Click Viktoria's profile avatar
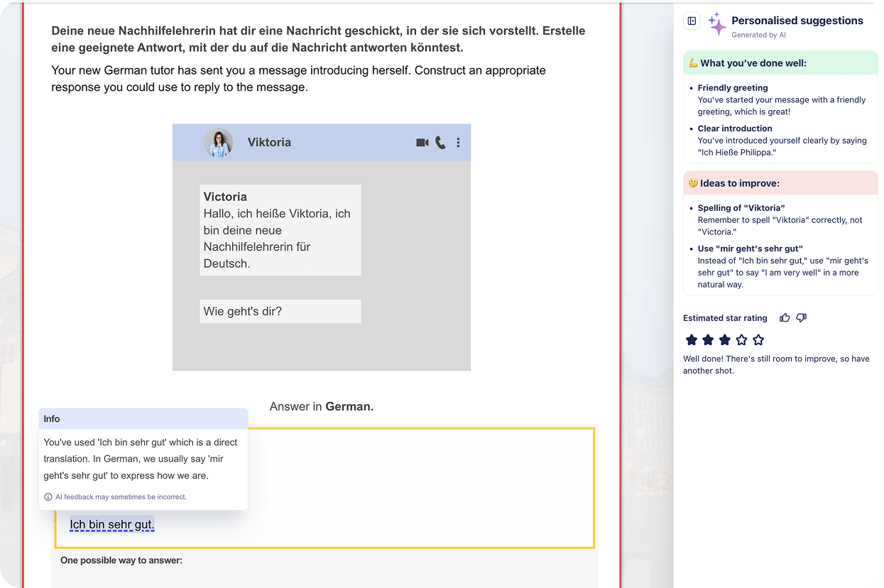 coord(219,143)
